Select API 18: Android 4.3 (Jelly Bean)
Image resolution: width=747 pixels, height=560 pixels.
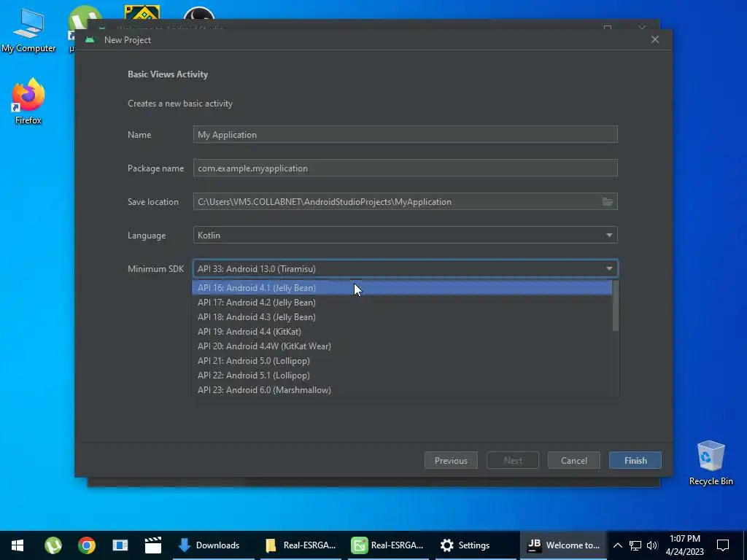(x=402, y=317)
